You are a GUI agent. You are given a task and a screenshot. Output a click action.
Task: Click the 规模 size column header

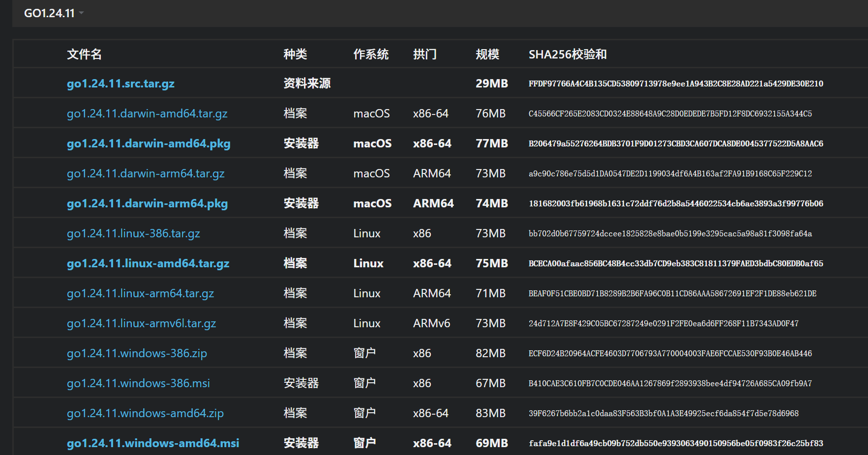click(487, 54)
